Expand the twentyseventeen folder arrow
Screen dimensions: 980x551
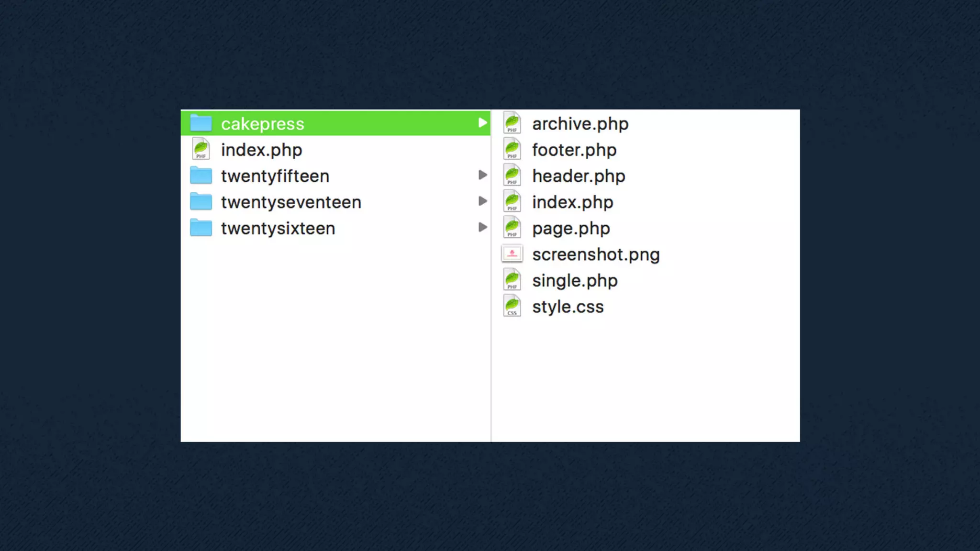[x=482, y=201]
